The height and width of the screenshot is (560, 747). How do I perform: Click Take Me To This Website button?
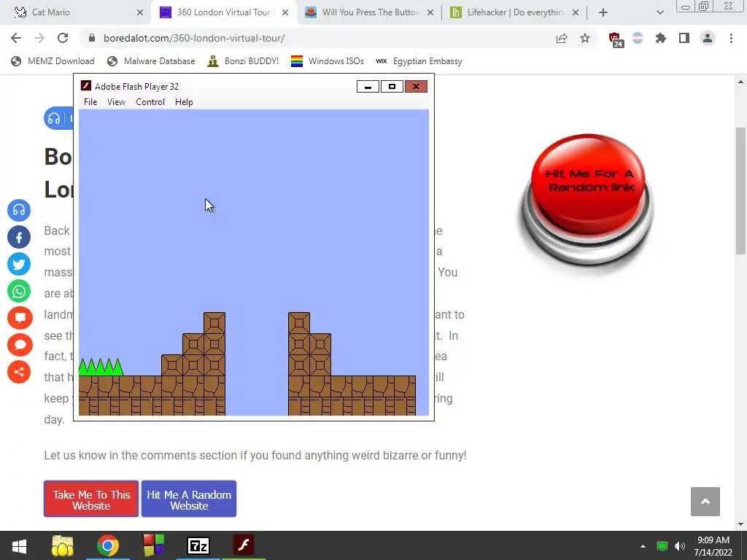pyautogui.click(x=91, y=499)
